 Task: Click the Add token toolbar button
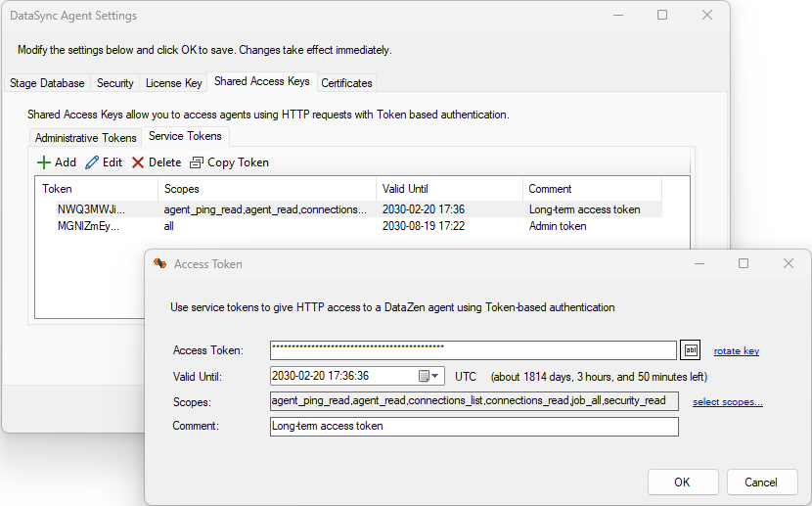[x=57, y=162]
